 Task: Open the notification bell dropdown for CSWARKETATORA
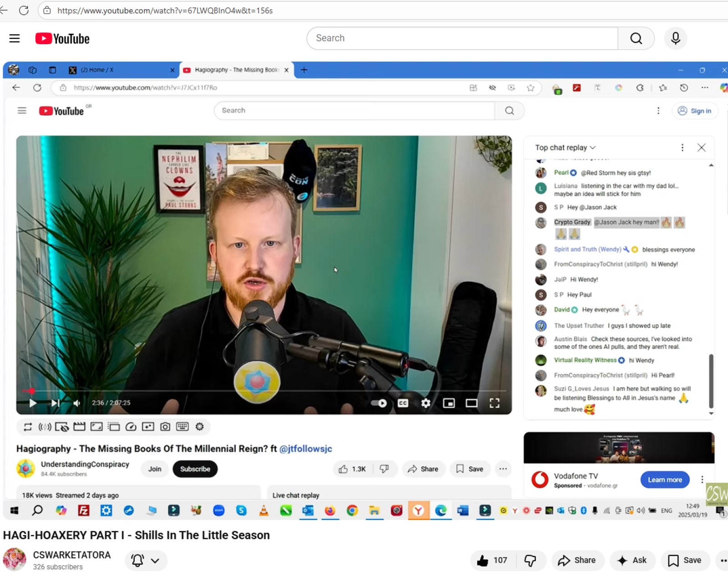(x=146, y=560)
